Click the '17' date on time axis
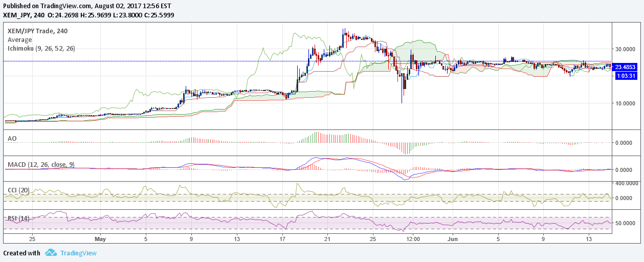Viewport: 644px width, 262px height. click(283, 239)
